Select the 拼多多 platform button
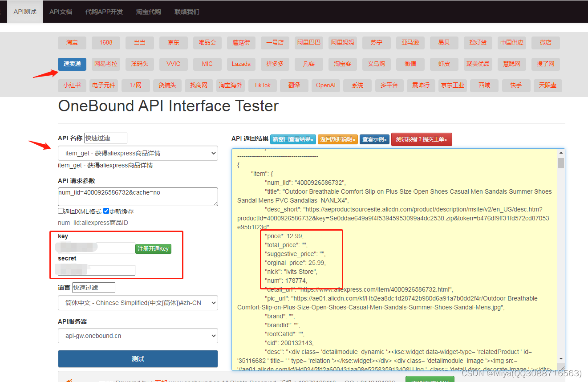The width and height of the screenshot is (588, 382). (275, 64)
